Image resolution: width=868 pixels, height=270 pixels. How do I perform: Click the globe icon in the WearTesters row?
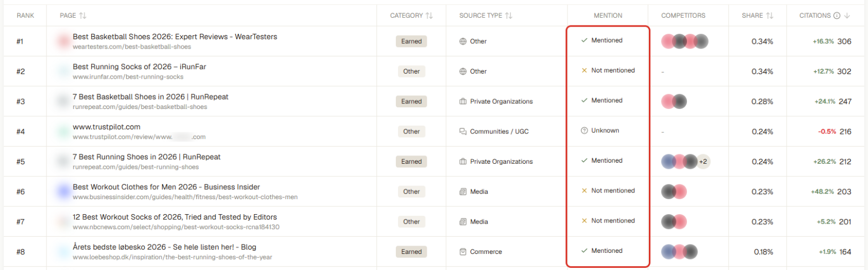pyautogui.click(x=463, y=41)
